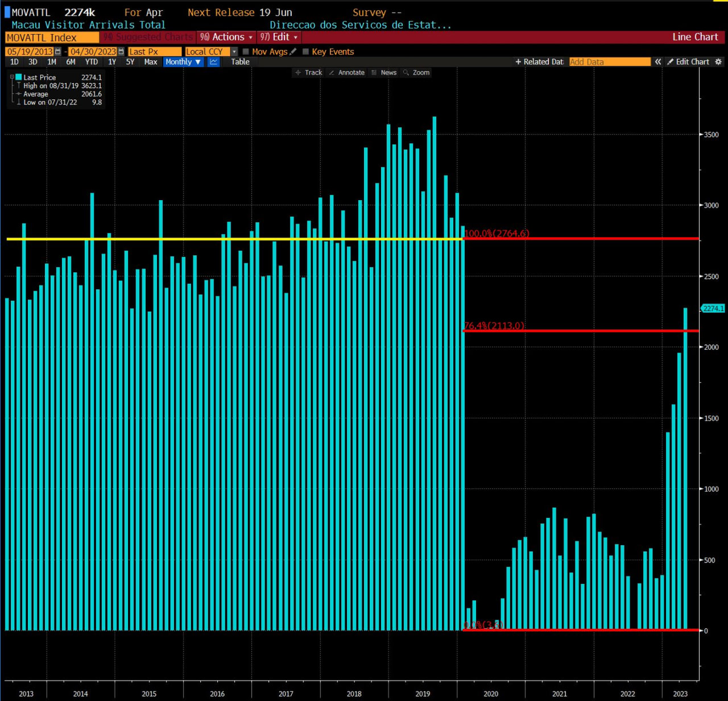Image resolution: width=728 pixels, height=701 pixels.
Task: Collapse the Last Price legend tree
Action: 12,77
